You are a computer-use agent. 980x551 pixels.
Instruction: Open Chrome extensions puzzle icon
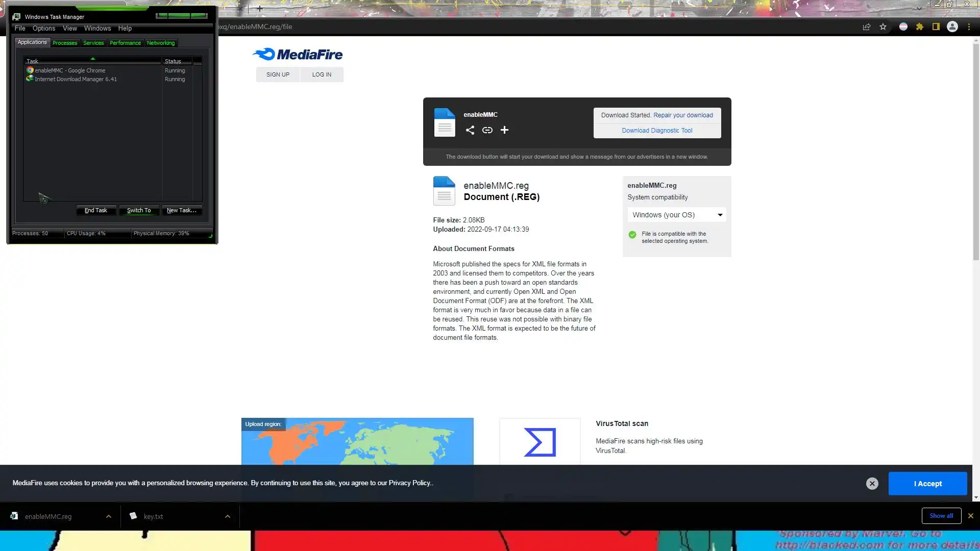tap(920, 27)
